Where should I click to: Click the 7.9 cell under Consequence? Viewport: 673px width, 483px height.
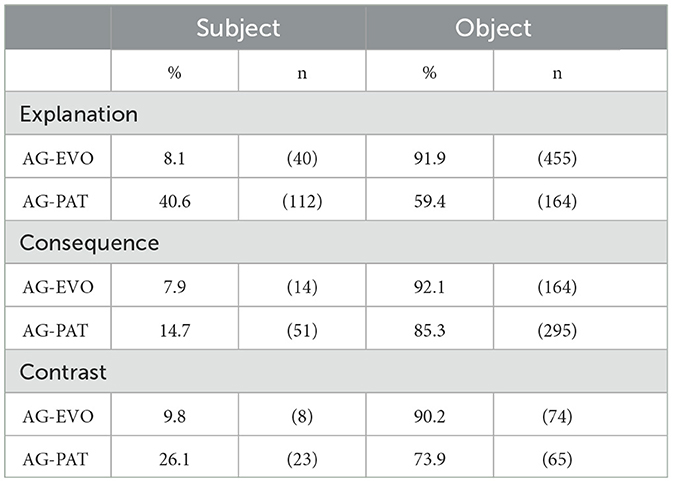(x=174, y=286)
